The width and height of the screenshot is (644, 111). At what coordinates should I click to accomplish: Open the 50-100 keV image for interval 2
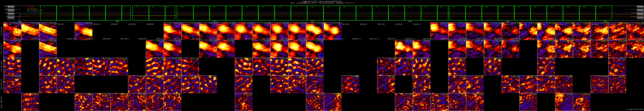30,102
